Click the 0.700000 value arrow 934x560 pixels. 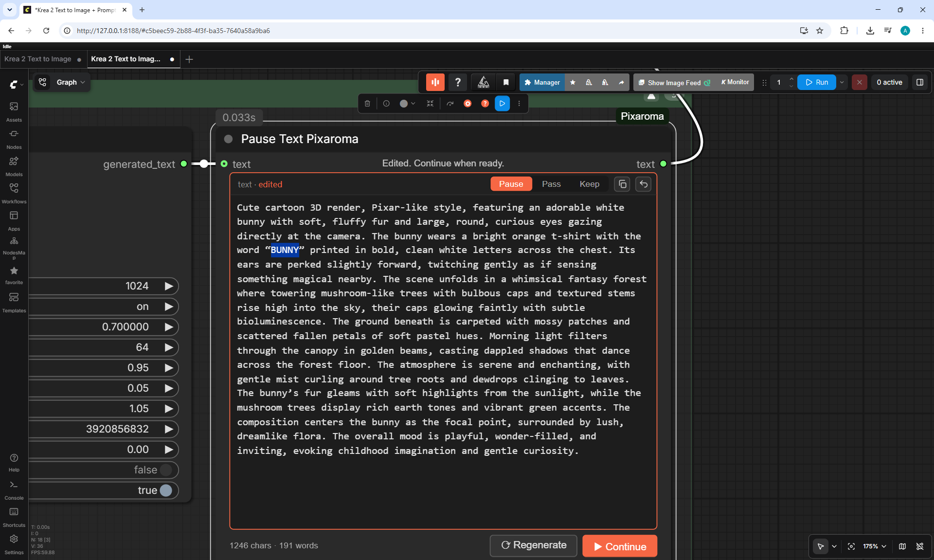pyautogui.click(x=169, y=327)
